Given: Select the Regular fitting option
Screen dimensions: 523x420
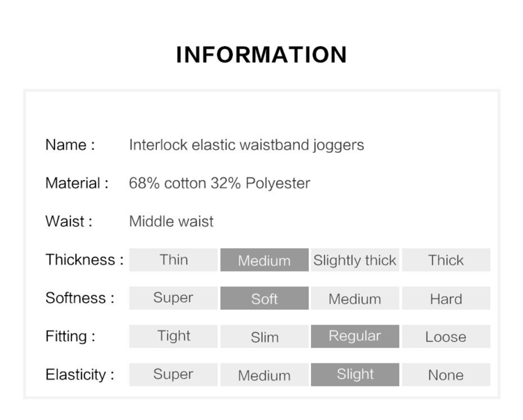Looking at the screenshot, I should [x=355, y=336].
